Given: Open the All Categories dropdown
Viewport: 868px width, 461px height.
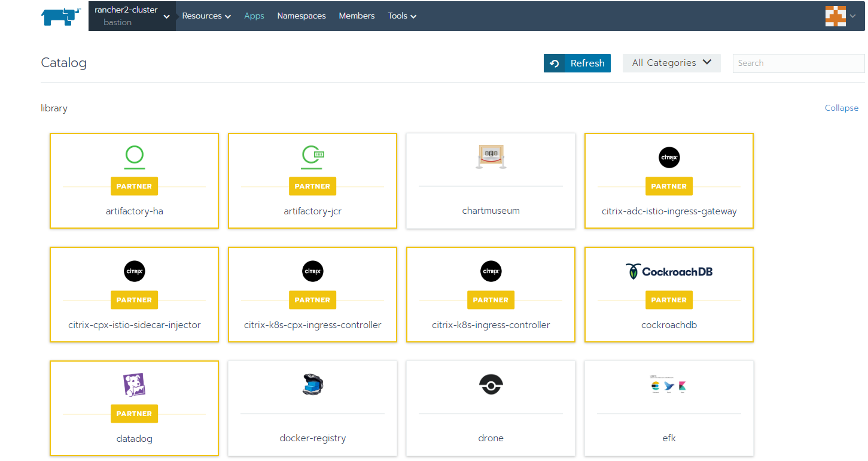Looking at the screenshot, I should pyautogui.click(x=672, y=63).
